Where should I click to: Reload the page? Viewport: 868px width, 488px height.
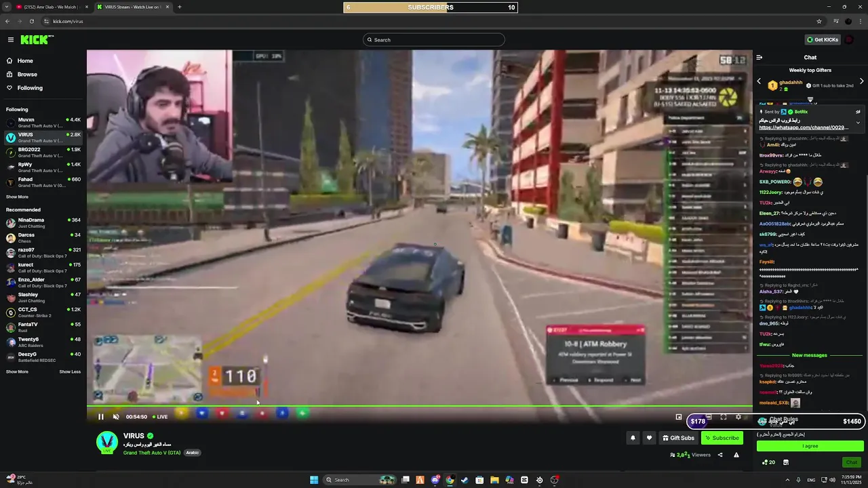pyautogui.click(x=31, y=21)
